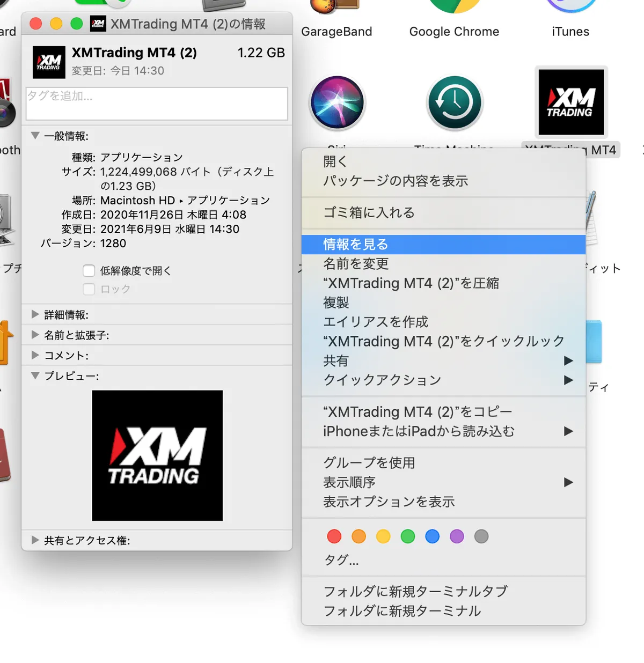This screenshot has width=644, height=663.
Task: Choose “XMTrading MT4 (2)”をクイックルック
Action: click(443, 342)
